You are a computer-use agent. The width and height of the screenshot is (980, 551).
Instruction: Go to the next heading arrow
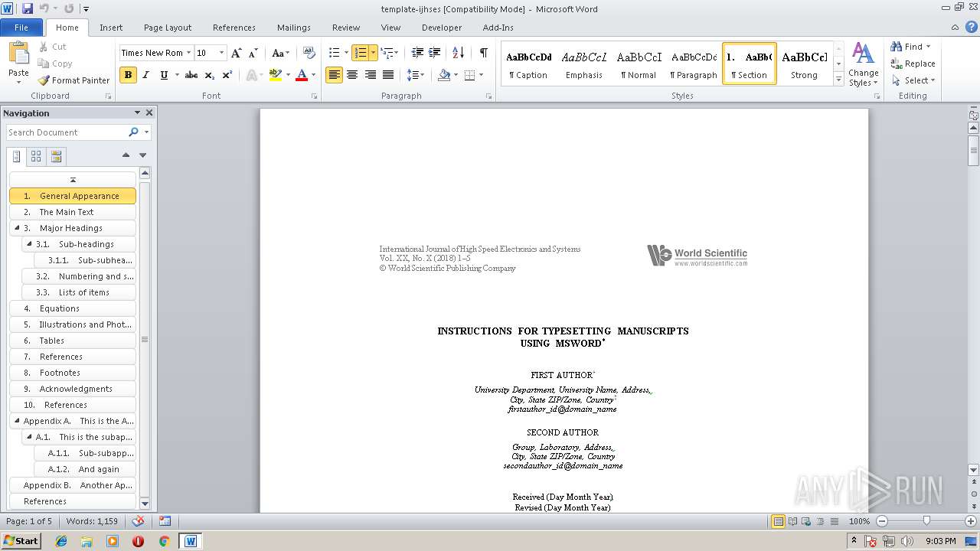142,155
